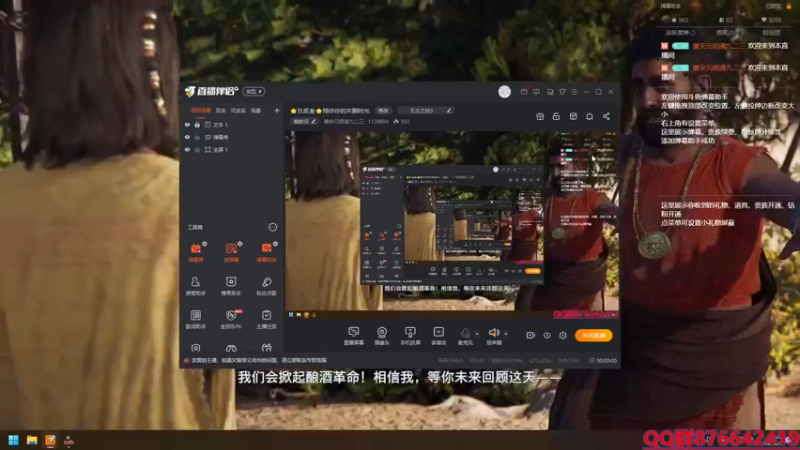This screenshot has width=800, height=450.
Task: Click the speaker 扬声器 icon
Action: coord(493,333)
